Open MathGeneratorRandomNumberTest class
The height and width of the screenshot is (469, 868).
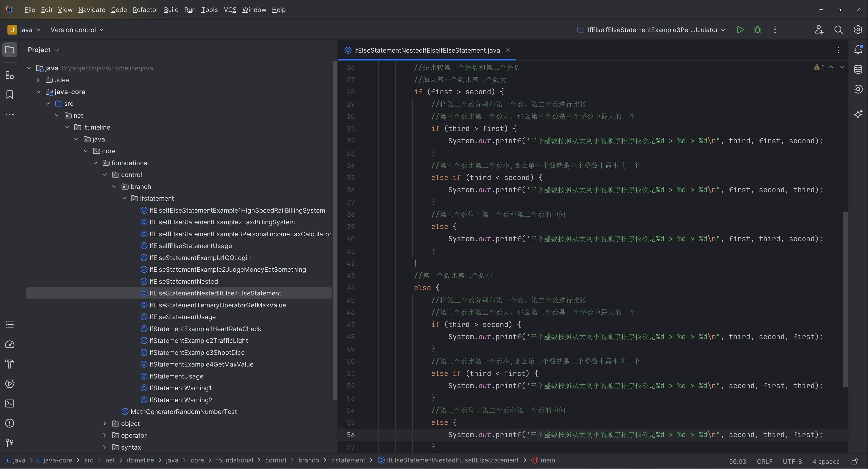tap(184, 411)
